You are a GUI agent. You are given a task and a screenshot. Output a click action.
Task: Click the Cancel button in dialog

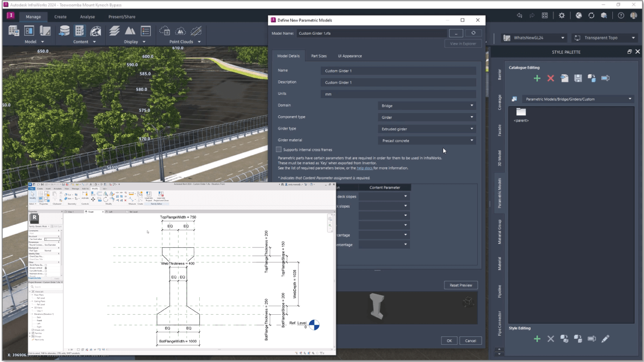point(470,340)
